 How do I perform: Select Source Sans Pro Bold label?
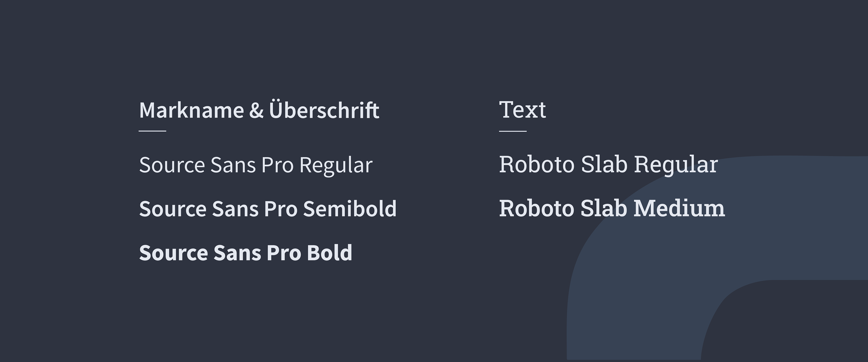pyautogui.click(x=246, y=252)
